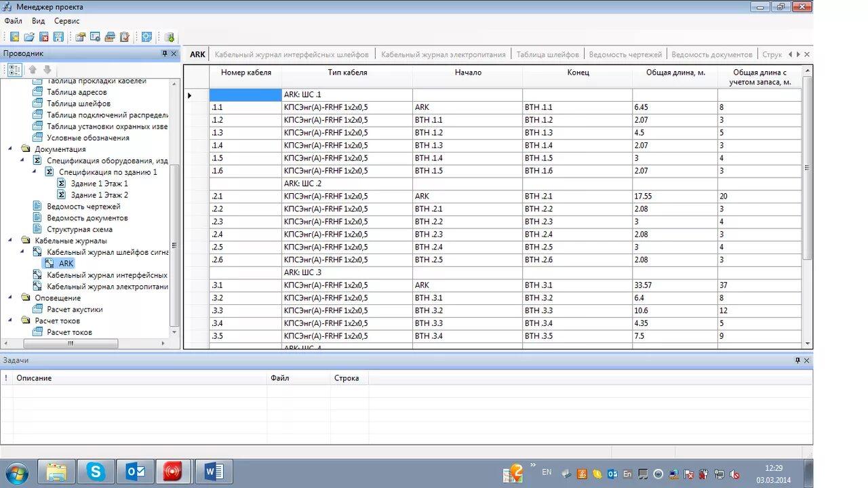868x488 pixels.
Task: Open Outlook from the taskbar
Action: (x=135, y=472)
